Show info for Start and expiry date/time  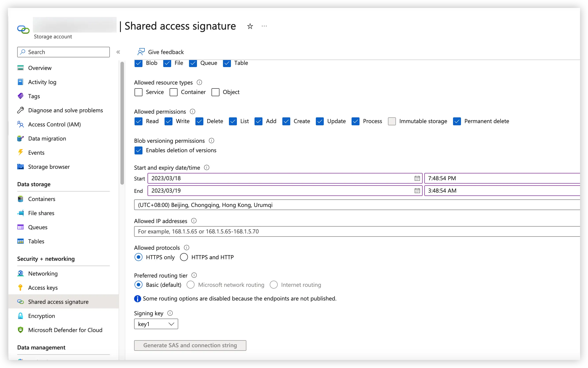pyautogui.click(x=206, y=167)
